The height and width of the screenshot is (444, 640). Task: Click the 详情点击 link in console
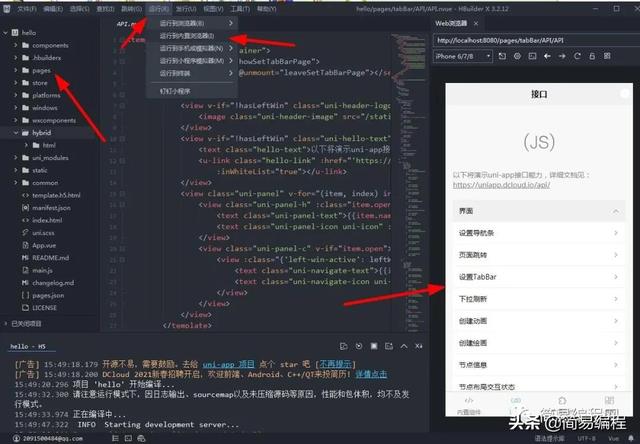pyautogui.click(x=371, y=374)
